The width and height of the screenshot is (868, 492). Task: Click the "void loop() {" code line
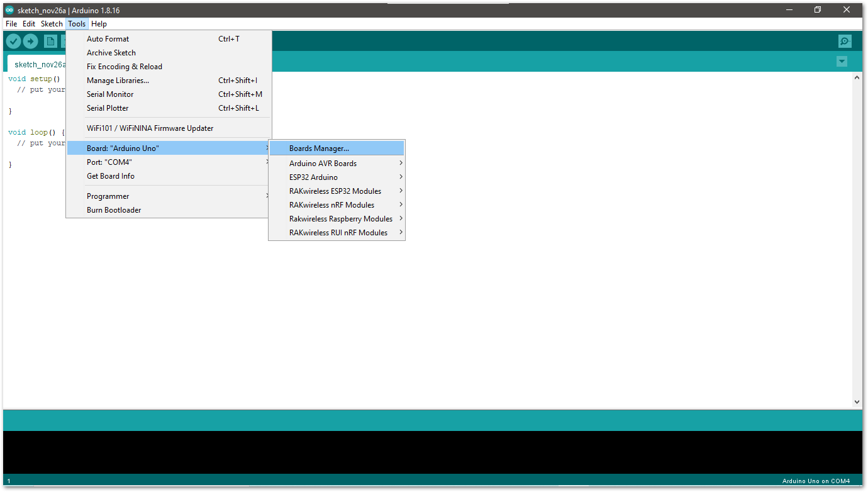pos(36,133)
